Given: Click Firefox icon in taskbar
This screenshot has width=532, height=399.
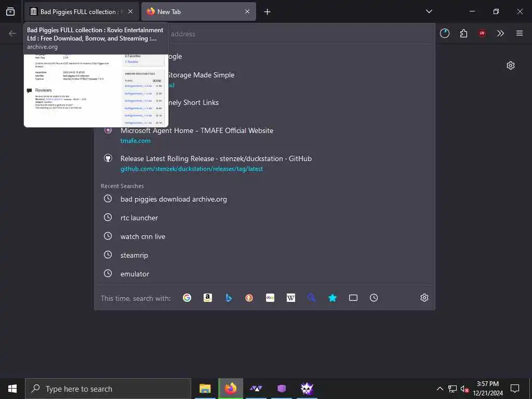Looking at the screenshot, I should pos(230,389).
